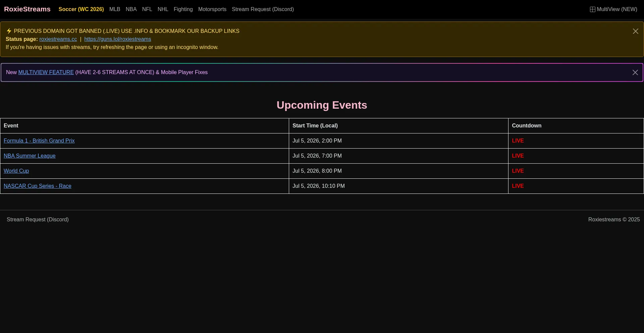Click the lightning bolt icon in alert
Image resolution: width=644 pixels, height=333 pixels.
9,31
